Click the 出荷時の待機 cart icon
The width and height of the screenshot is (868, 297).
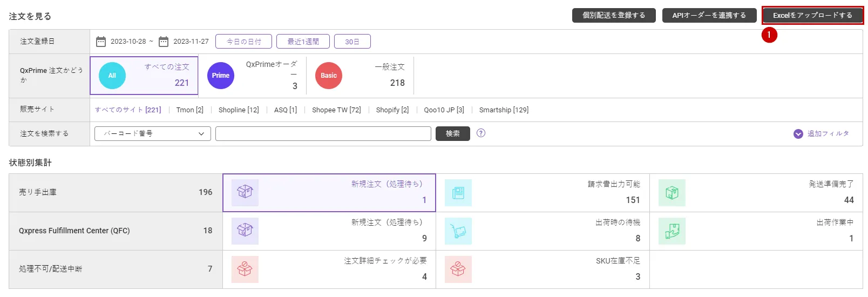point(458,231)
